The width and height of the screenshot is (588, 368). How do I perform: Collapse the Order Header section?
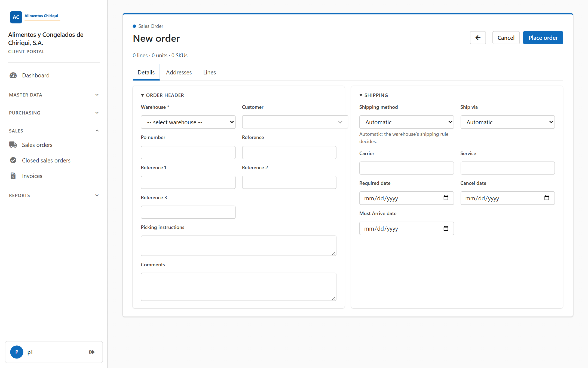click(162, 95)
